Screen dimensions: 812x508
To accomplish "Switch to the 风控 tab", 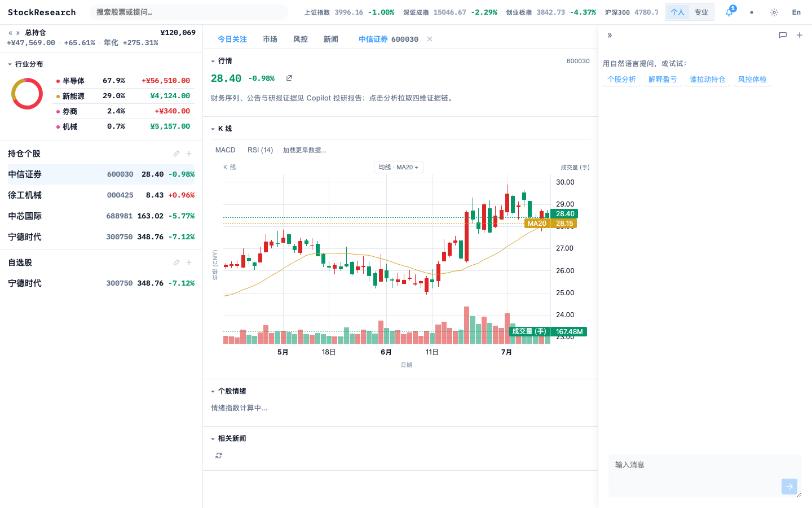I will pos(301,39).
